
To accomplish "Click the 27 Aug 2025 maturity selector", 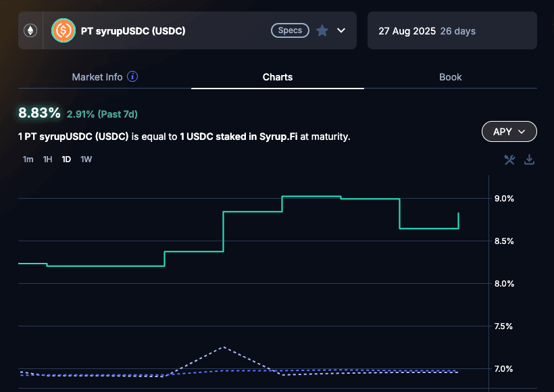I will [452, 30].
